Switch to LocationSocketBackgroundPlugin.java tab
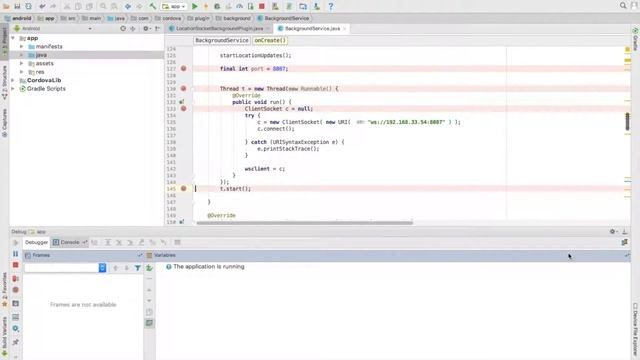The width and height of the screenshot is (640, 360). point(219,29)
